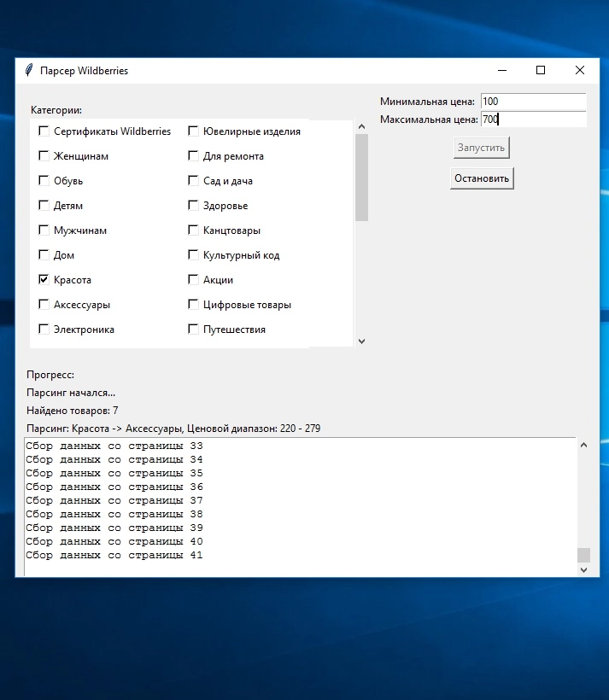Click the log output scroll down arrow
Screen dimensions: 609x700
pos(584,569)
